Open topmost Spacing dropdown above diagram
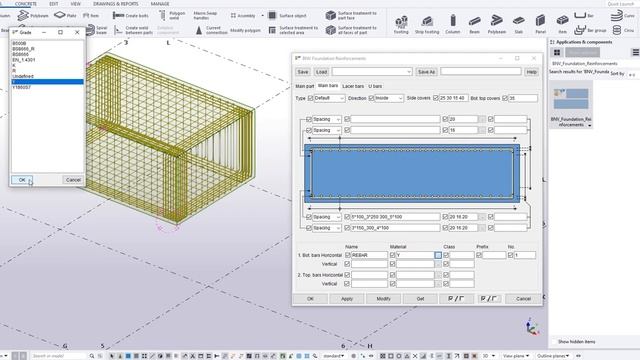The width and height of the screenshot is (640, 360). [327, 119]
